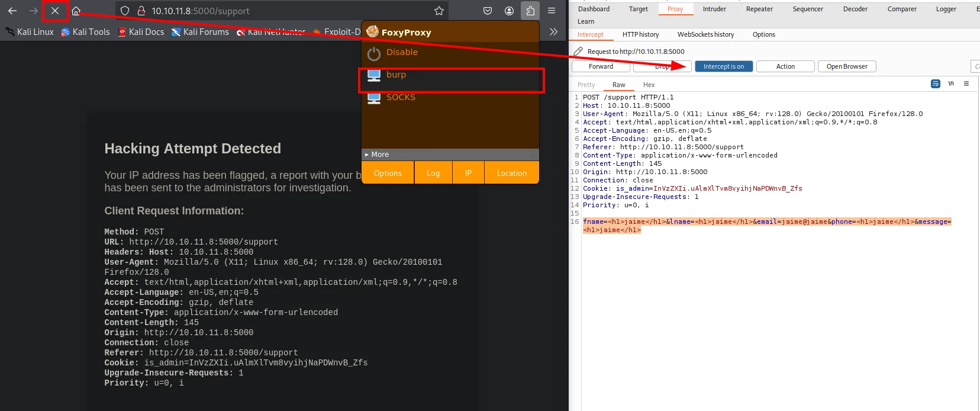Click the POST /support HTTP/1.1 request line
This screenshot has height=411, width=980.
pyautogui.click(x=628, y=97)
